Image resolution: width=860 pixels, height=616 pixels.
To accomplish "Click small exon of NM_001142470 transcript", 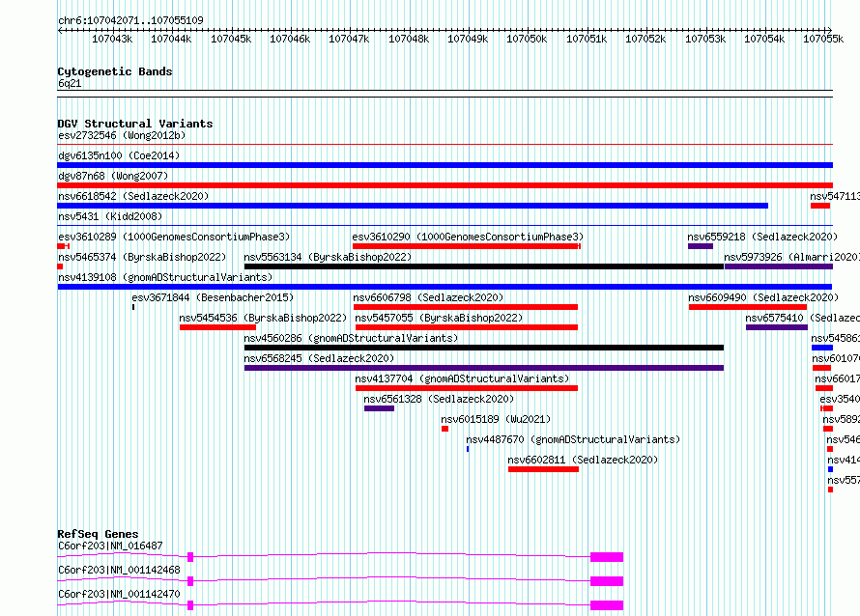I will point(190,605).
